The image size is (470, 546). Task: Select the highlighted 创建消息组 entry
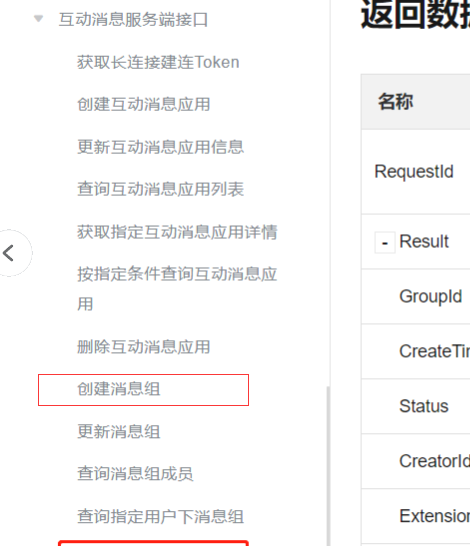point(143,390)
